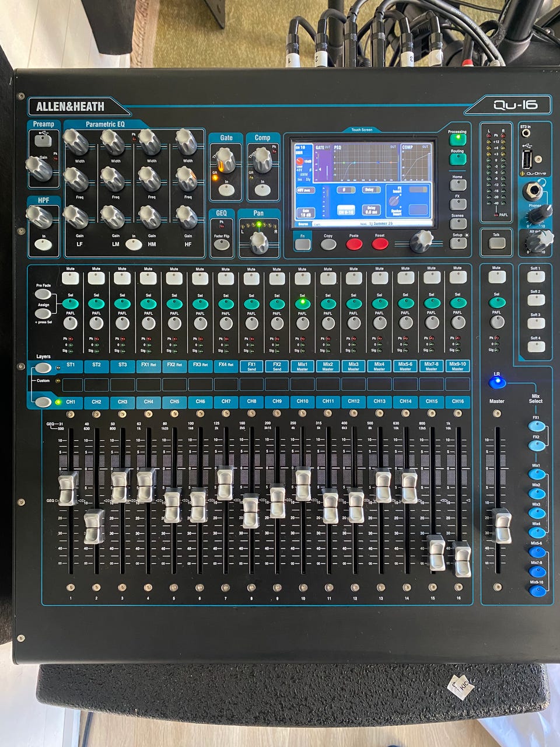Image resolution: width=560 pixels, height=747 pixels.
Task: Select Mix3 in Mix Select
Action: pyautogui.click(x=537, y=513)
